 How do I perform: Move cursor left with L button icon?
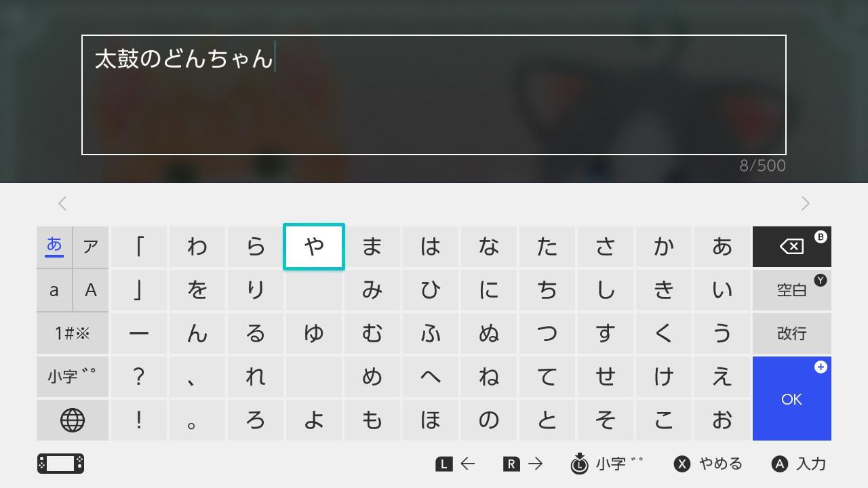coord(444,464)
